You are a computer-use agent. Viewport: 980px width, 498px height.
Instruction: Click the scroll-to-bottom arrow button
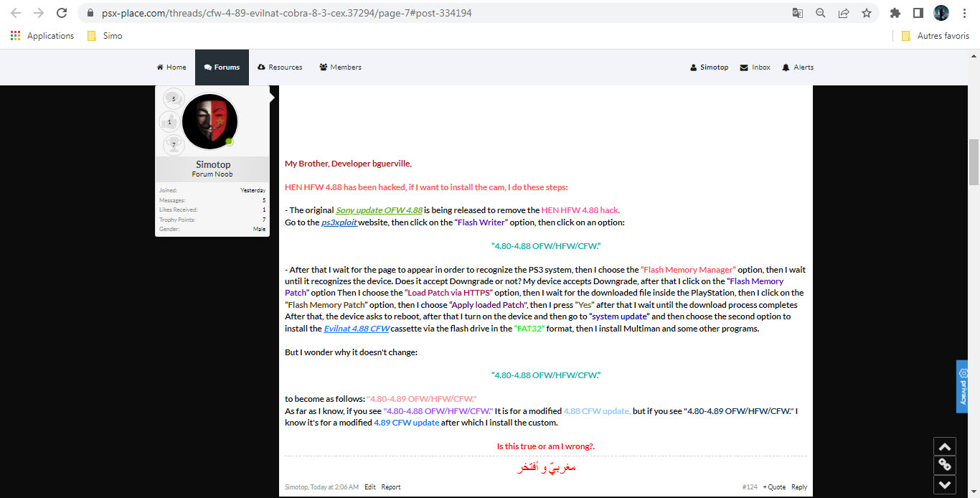[x=944, y=484]
